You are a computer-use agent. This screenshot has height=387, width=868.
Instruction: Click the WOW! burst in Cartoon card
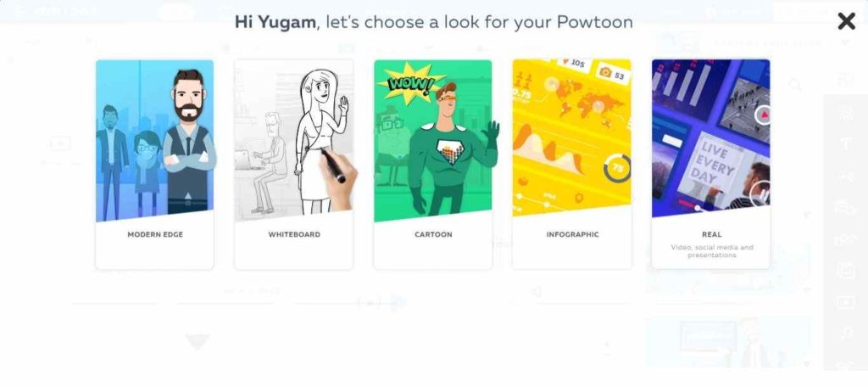click(409, 84)
